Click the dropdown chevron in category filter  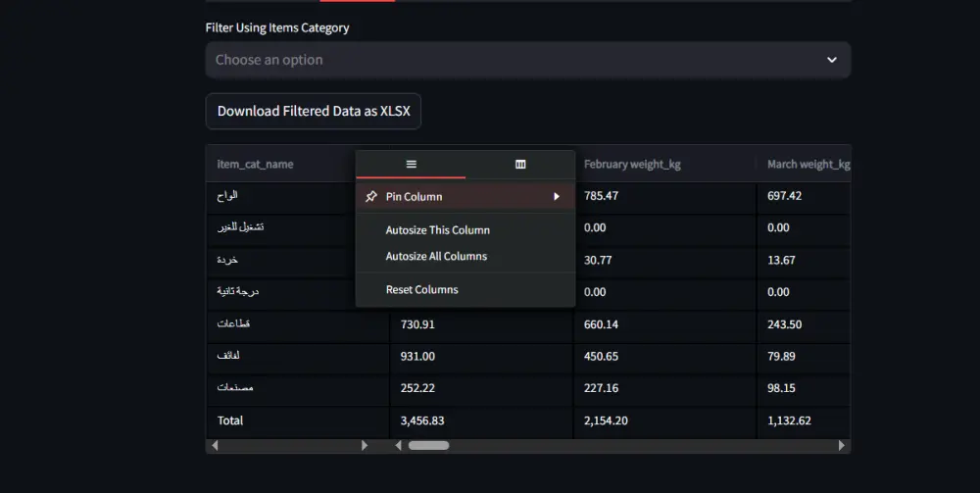coord(831,60)
